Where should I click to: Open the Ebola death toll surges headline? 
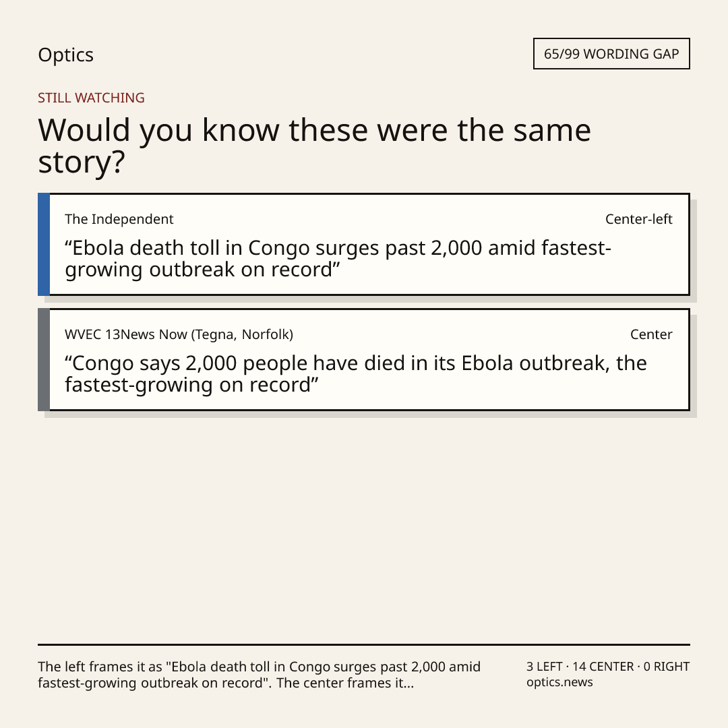(x=338, y=259)
